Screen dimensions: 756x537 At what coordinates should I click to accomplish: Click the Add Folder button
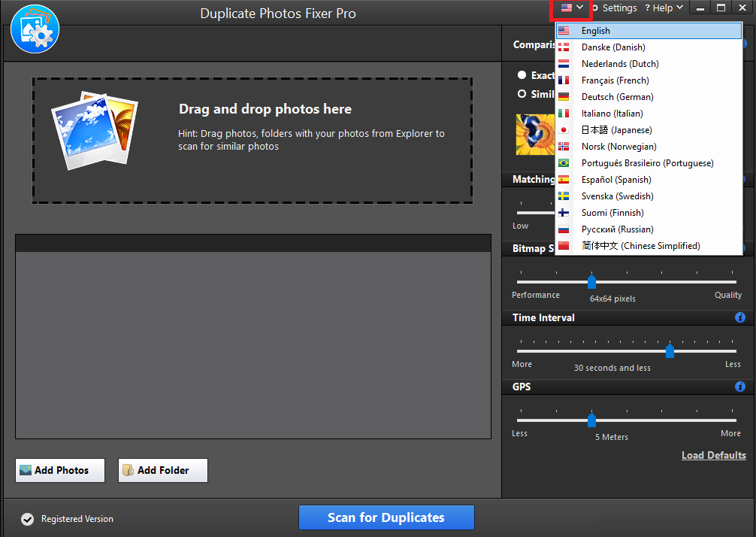(163, 470)
